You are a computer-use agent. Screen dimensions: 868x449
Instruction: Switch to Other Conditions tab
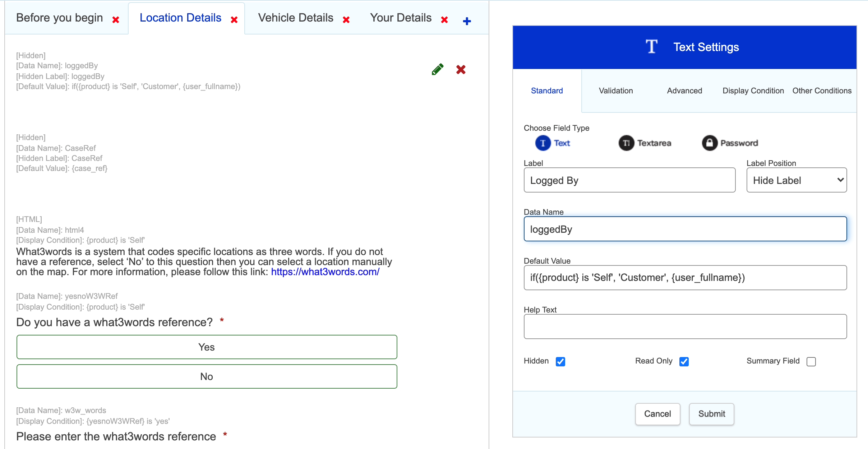[x=822, y=91]
